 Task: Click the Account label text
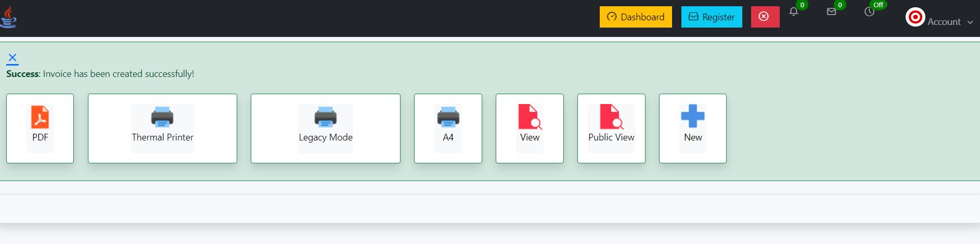944,22
